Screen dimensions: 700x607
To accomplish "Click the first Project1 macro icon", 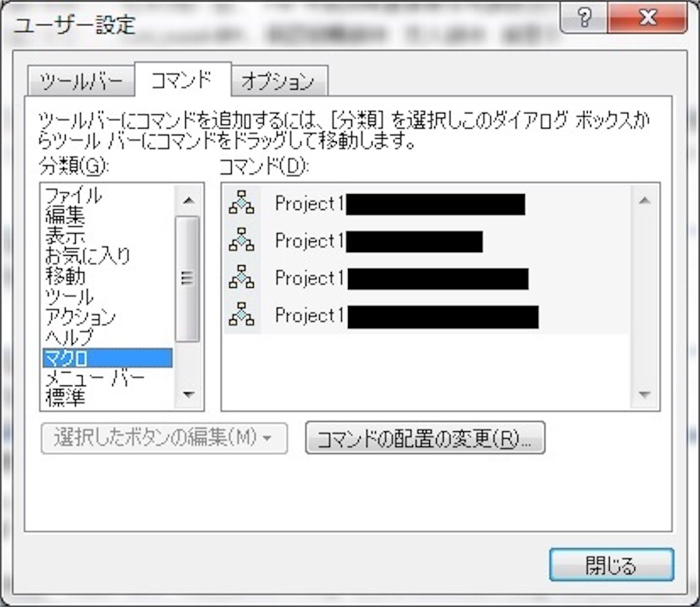I will click(241, 202).
